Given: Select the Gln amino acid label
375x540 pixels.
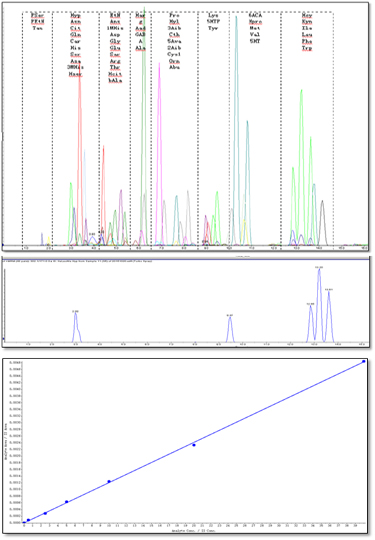Looking at the screenshot, I should point(75,35).
